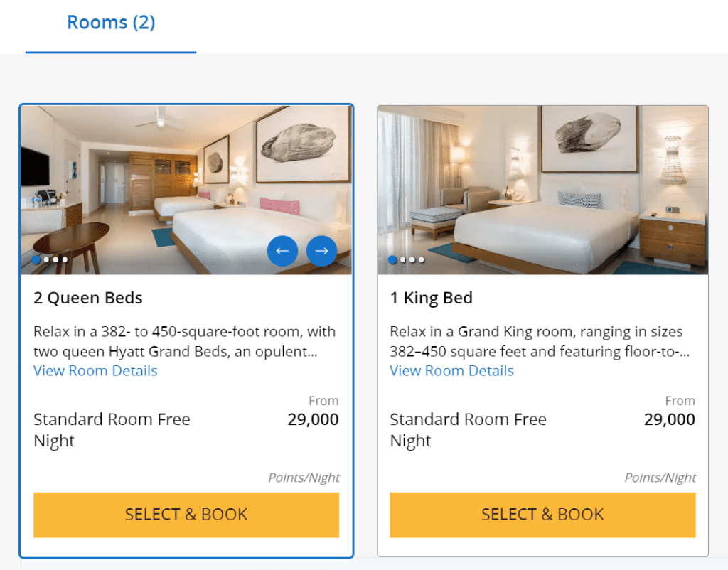The width and height of the screenshot is (728, 570).
Task: View Room Details for 2 Queen Beds
Action: click(95, 371)
